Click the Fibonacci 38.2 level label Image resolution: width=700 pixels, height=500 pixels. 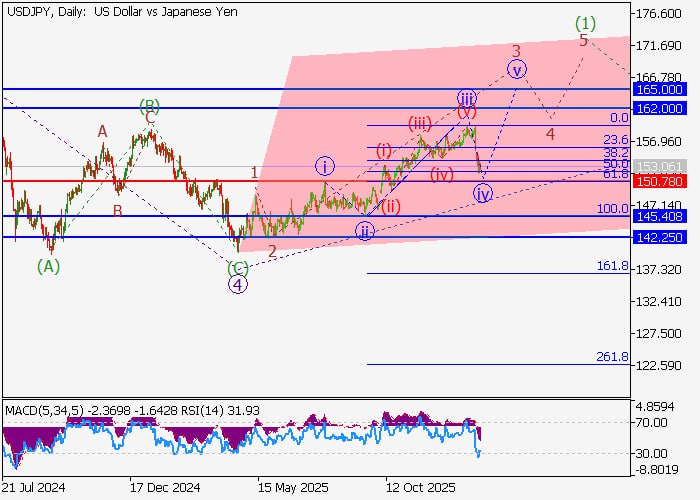[x=616, y=153]
